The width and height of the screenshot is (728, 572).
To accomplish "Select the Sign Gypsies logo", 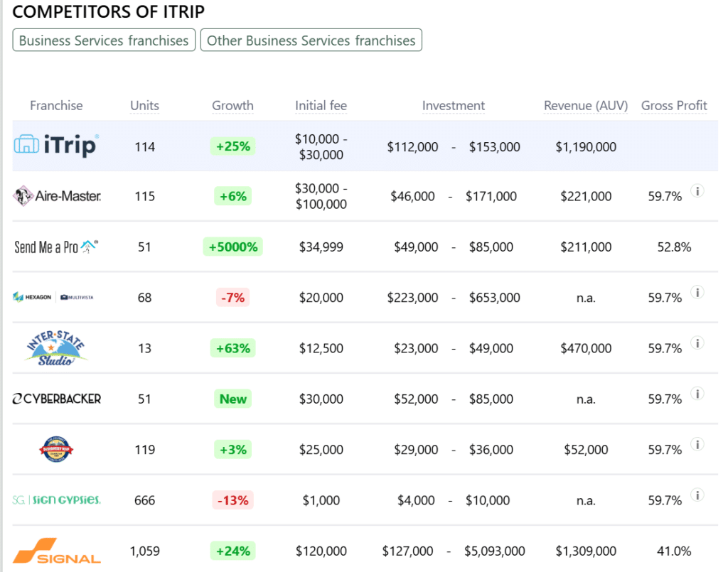I will pyautogui.click(x=57, y=500).
